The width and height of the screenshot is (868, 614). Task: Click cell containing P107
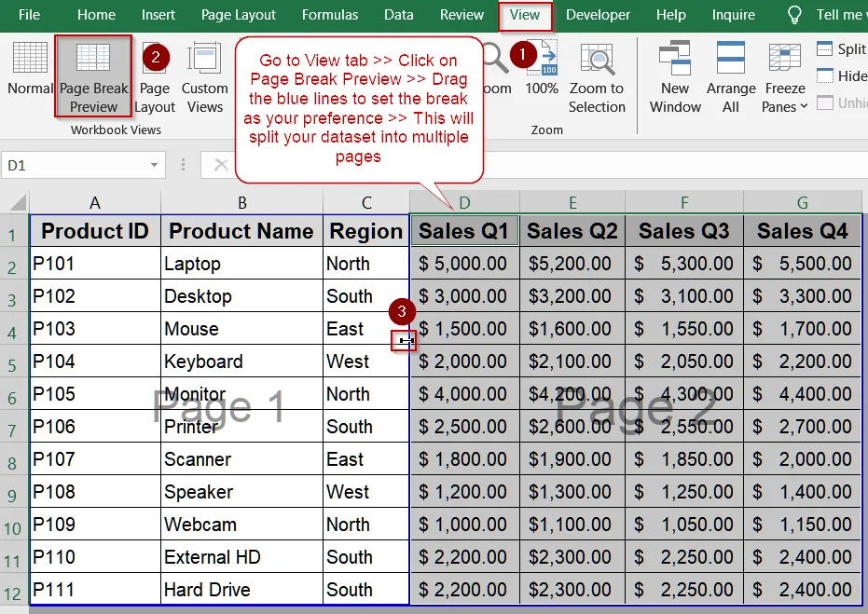click(95, 459)
